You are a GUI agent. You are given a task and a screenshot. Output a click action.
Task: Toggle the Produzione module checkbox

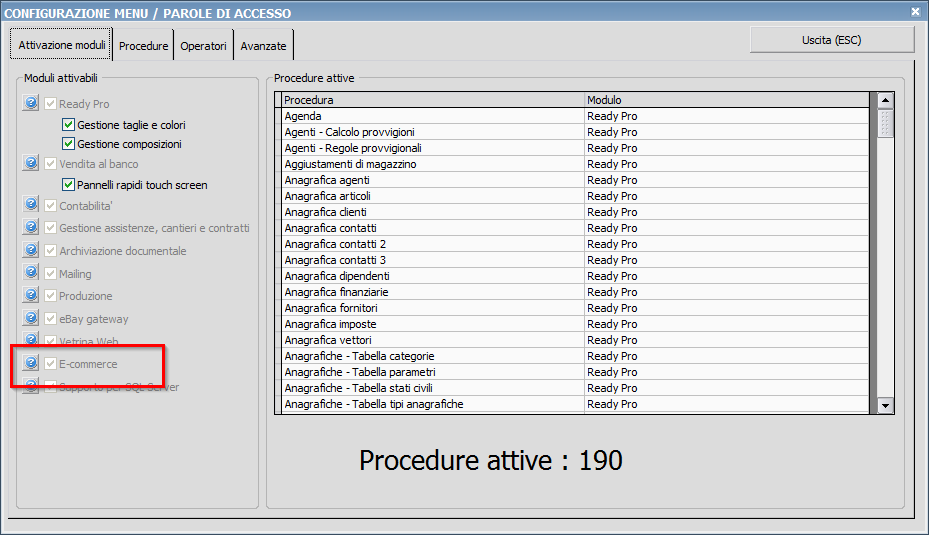pos(50,295)
